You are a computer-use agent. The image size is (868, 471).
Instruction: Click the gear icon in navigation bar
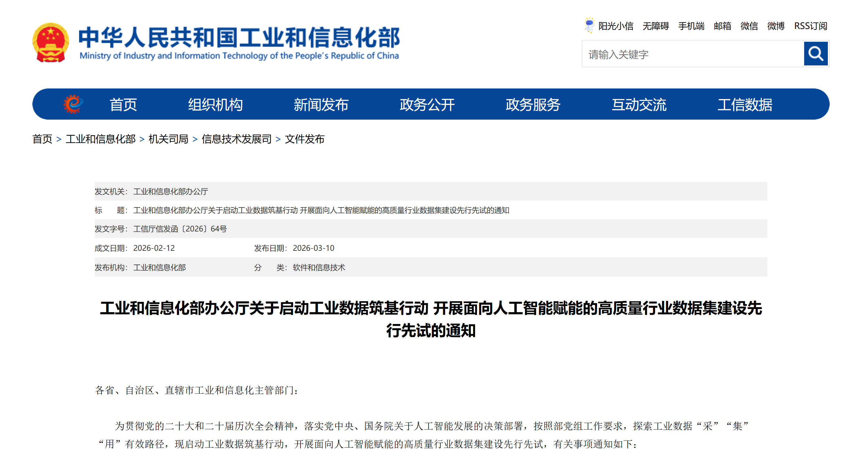[x=73, y=104]
